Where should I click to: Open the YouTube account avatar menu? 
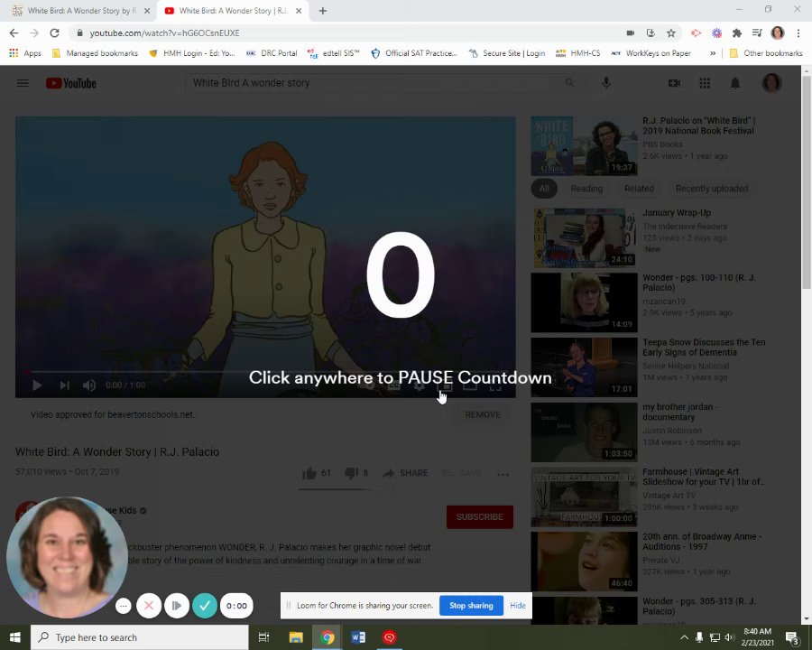coord(771,83)
